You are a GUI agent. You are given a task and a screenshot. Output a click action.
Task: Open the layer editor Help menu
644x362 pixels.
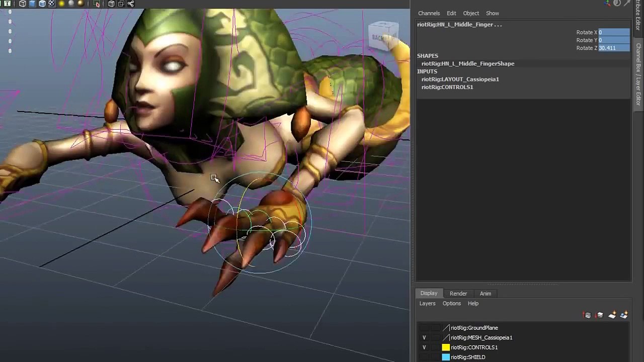[473, 303]
